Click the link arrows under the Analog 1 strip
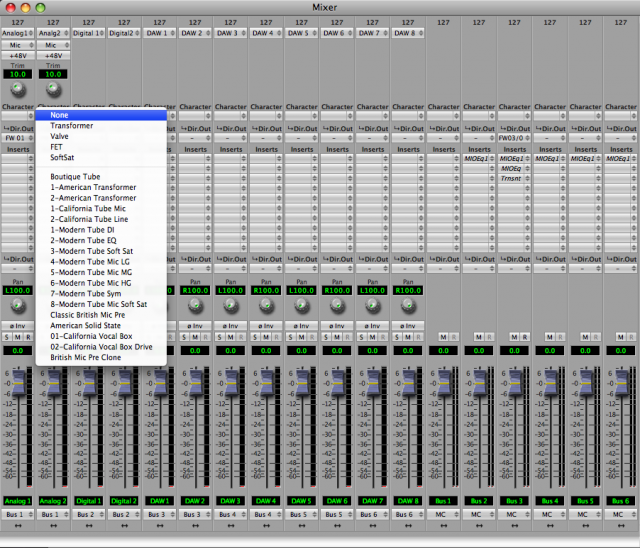 coord(18,526)
